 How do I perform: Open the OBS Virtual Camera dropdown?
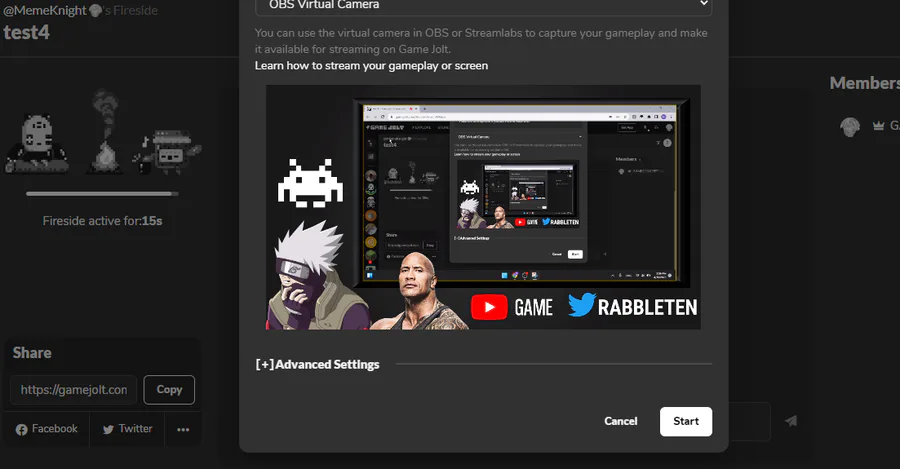(x=483, y=6)
